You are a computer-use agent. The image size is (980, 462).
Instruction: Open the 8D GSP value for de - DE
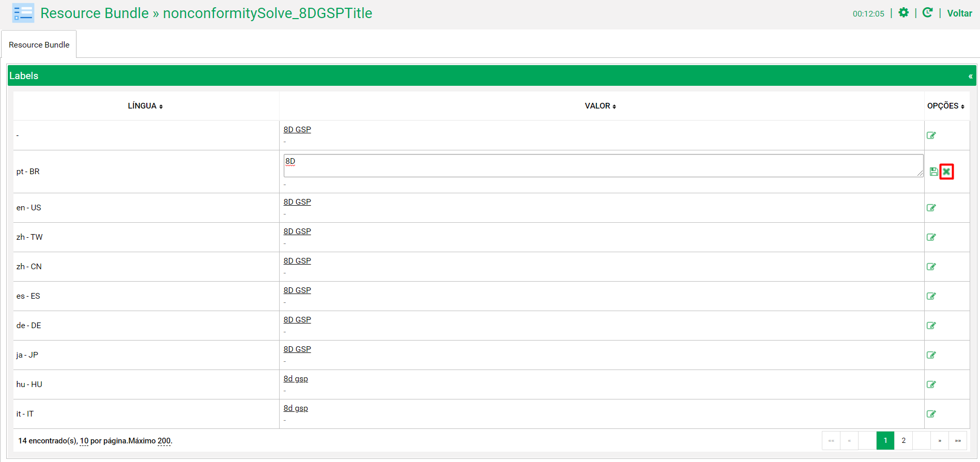pyautogui.click(x=297, y=320)
